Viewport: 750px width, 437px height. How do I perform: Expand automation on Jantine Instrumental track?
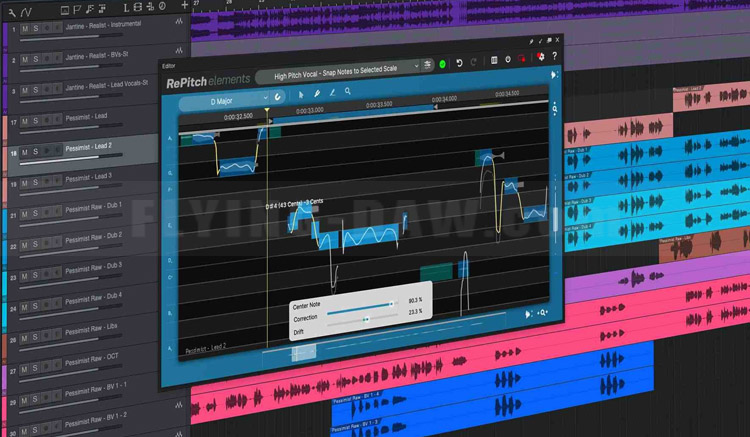coord(179,22)
